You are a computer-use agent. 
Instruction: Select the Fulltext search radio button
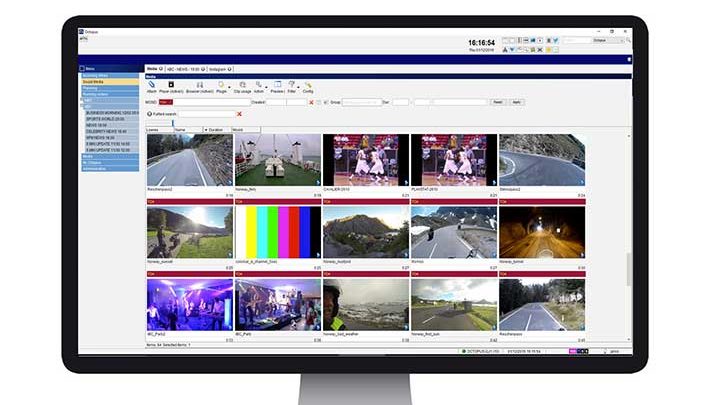(150, 114)
